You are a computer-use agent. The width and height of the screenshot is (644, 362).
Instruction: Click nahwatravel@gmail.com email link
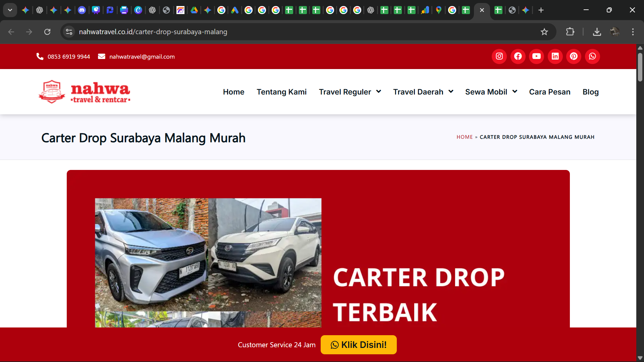coord(142,56)
